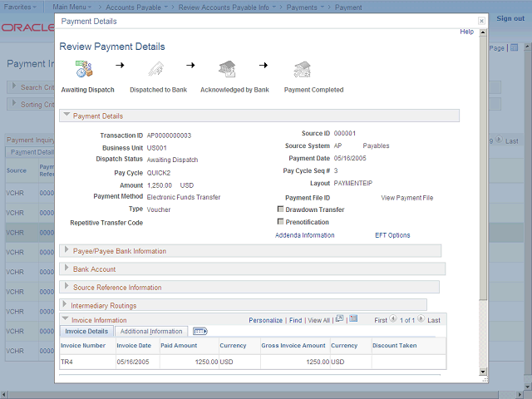Screen dimensions: 532x399
Task: Open the Help link
Action: click(466, 32)
